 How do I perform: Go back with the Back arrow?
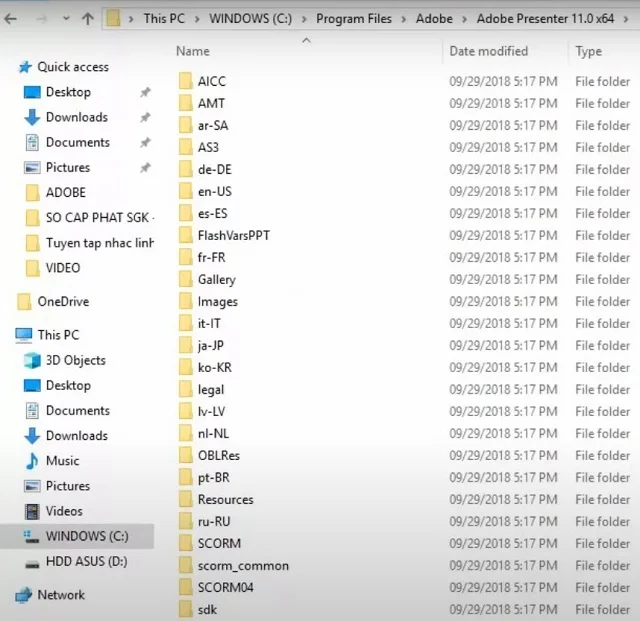11,19
